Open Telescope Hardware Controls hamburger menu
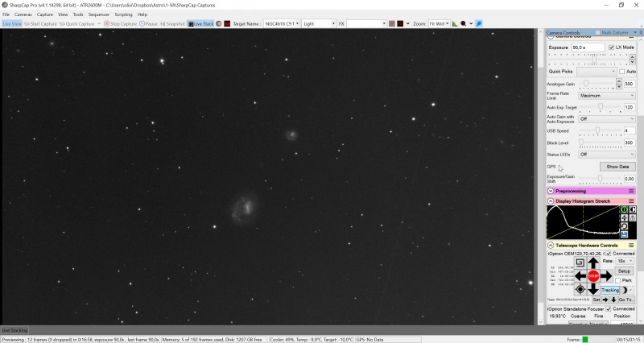Viewport: 644px width, 343px height. [631, 246]
